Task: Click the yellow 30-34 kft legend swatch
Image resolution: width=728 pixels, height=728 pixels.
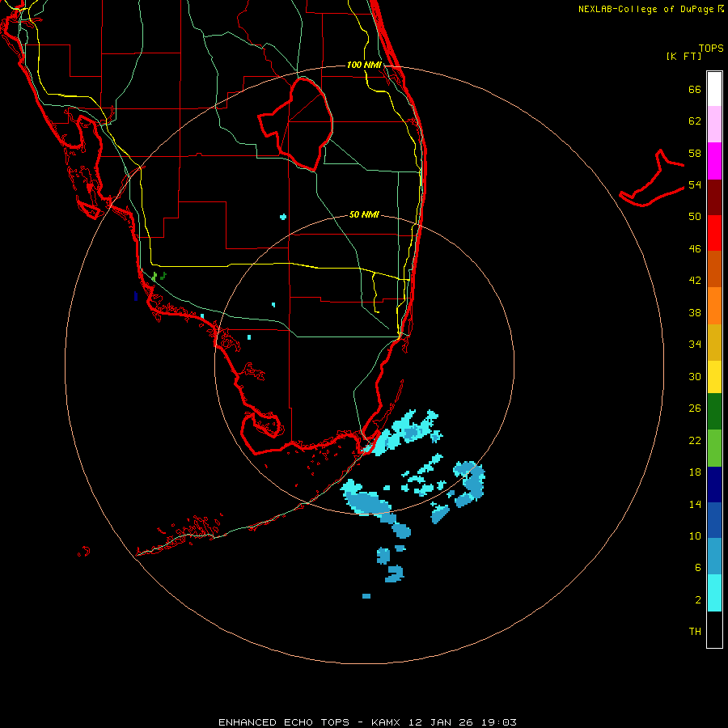Action: [714, 377]
